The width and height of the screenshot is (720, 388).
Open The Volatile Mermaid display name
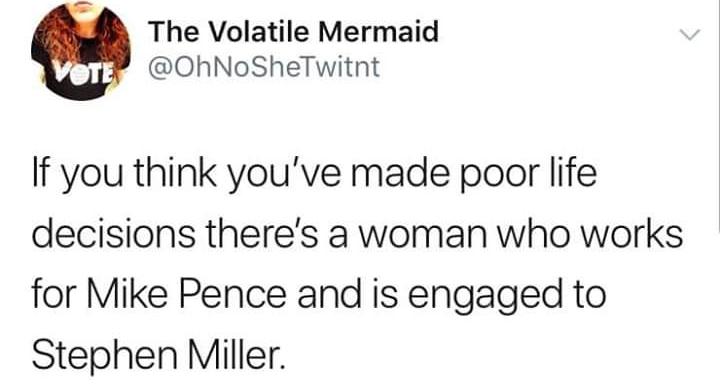pyautogui.click(x=293, y=32)
